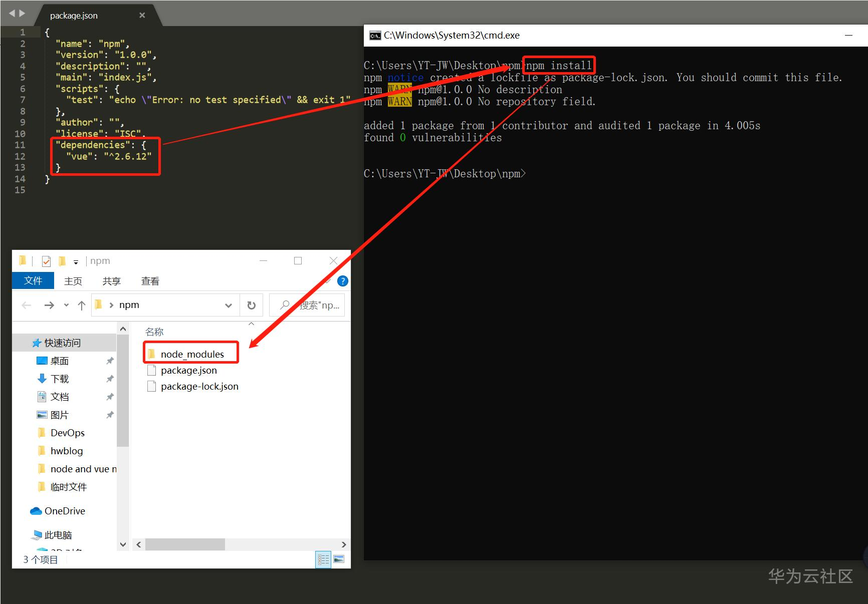Image resolution: width=868 pixels, height=604 pixels.
Task: Click the folder icon in Explorer title bar
Action: (23, 260)
